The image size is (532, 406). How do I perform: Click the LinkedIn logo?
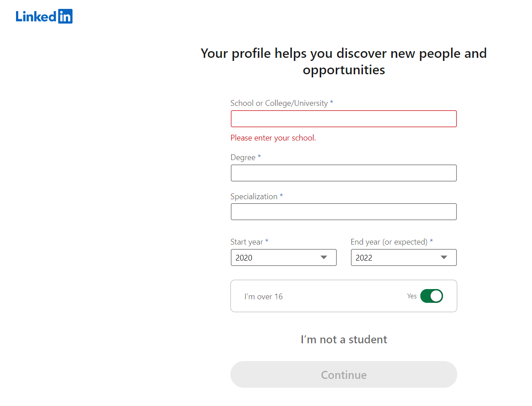coord(44,16)
